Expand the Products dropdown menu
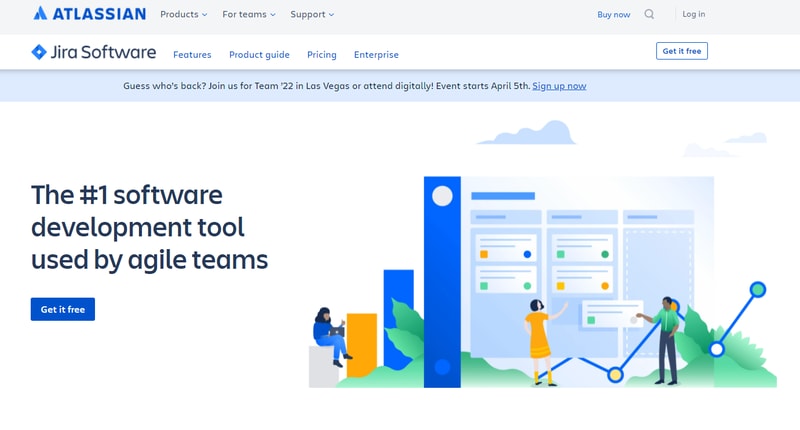This screenshot has width=800, height=430. click(x=184, y=14)
